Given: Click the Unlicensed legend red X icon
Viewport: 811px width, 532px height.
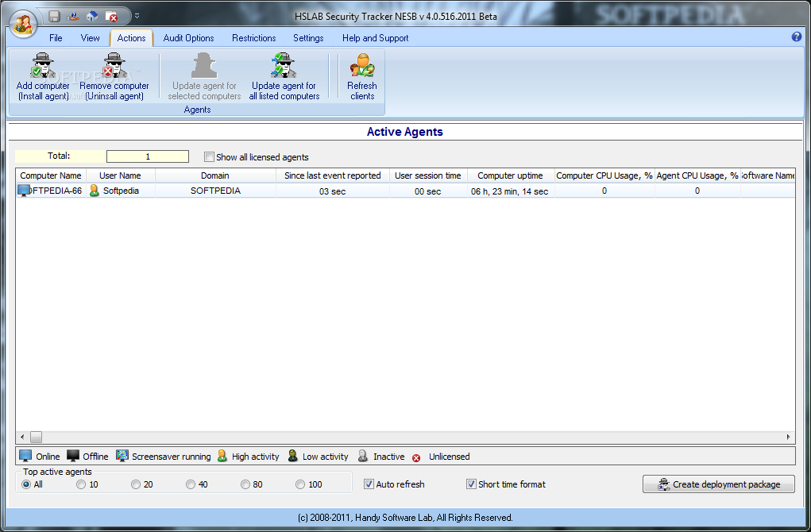Looking at the screenshot, I should coord(416,457).
